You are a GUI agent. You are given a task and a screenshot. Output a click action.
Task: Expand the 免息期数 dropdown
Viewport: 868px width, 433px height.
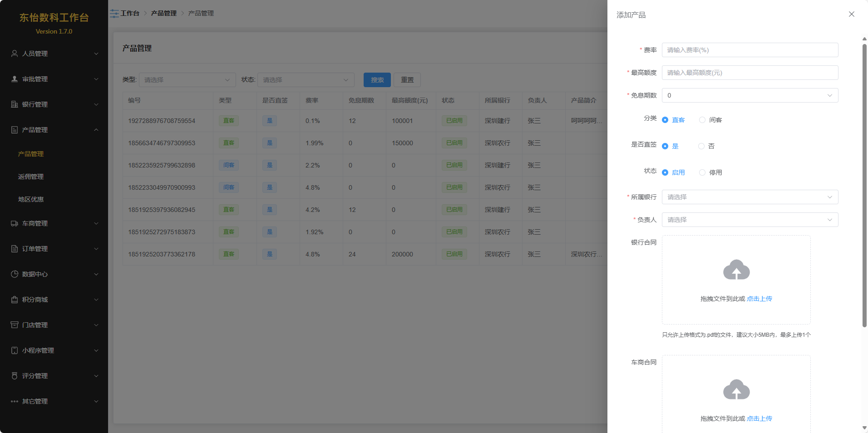pyautogui.click(x=750, y=95)
